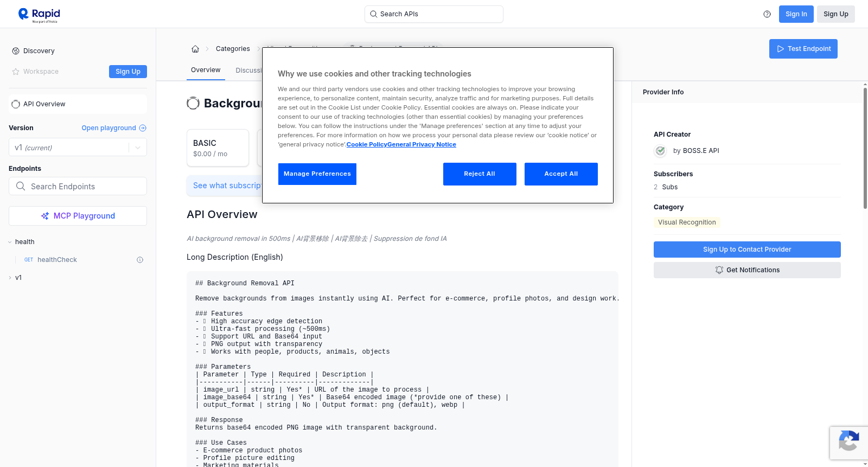The height and width of the screenshot is (467, 868).
Task: Click into the Search Endpoints field
Action: click(x=78, y=186)
